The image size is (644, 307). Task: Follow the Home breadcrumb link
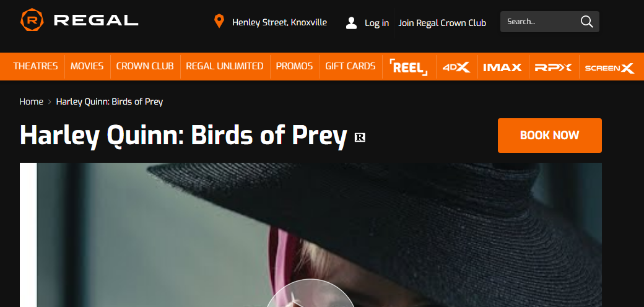(31, 102)
